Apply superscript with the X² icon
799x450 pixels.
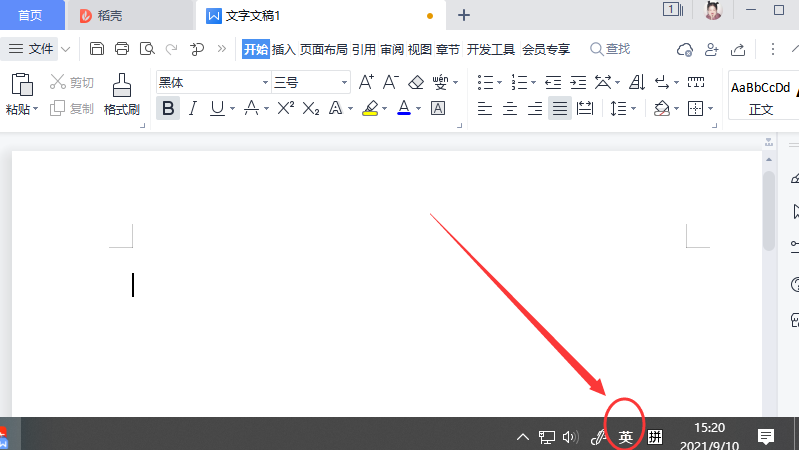(x=285, y=108)
